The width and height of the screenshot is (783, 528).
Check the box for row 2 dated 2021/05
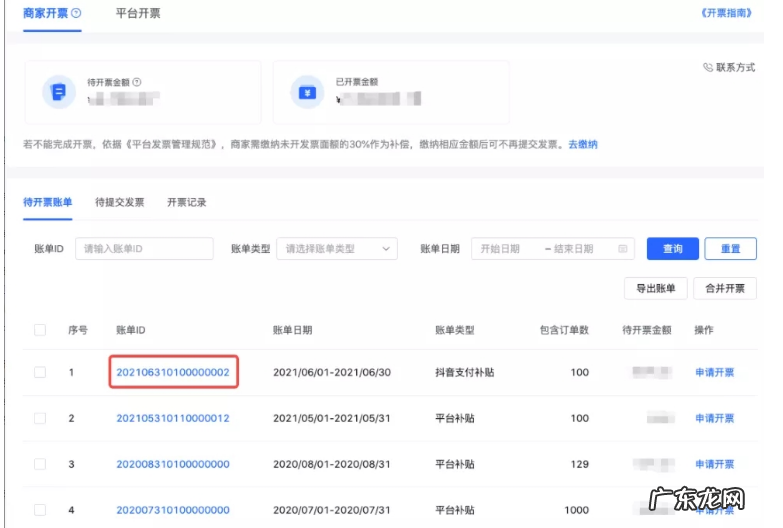[40, 418]
